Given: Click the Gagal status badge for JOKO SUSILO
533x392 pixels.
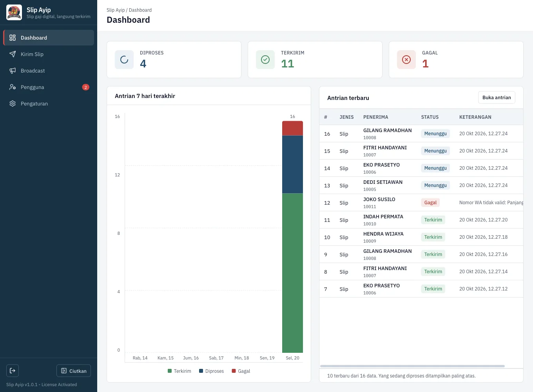Looking at the screenshot, I should (x=430, y=203).
